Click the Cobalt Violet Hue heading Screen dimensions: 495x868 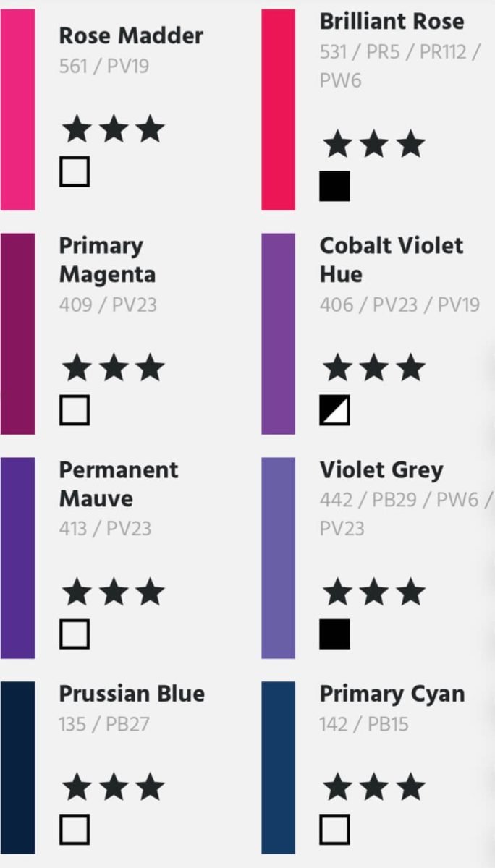point(391,260)
